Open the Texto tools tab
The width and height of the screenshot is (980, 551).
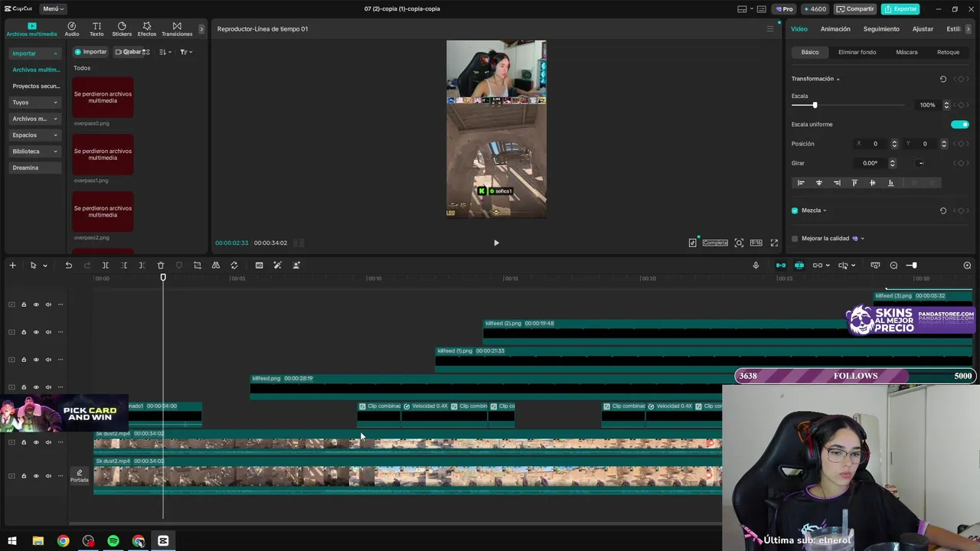pyautogui.click(x=96, y=29)
